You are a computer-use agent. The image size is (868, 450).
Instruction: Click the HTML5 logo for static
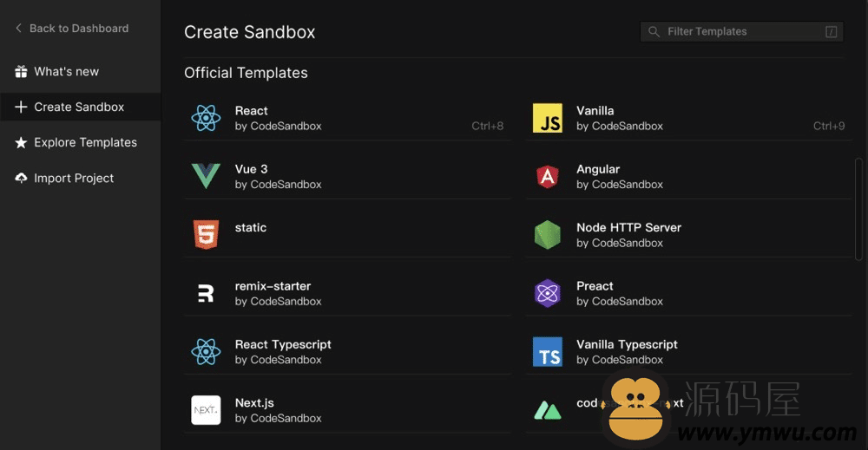point(206,234)
